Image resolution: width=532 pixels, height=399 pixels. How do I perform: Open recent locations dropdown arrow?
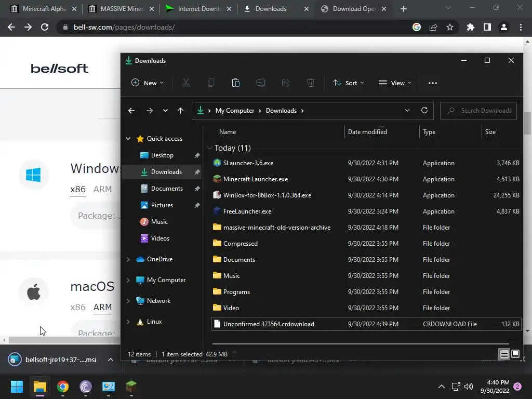pos(165,111)
